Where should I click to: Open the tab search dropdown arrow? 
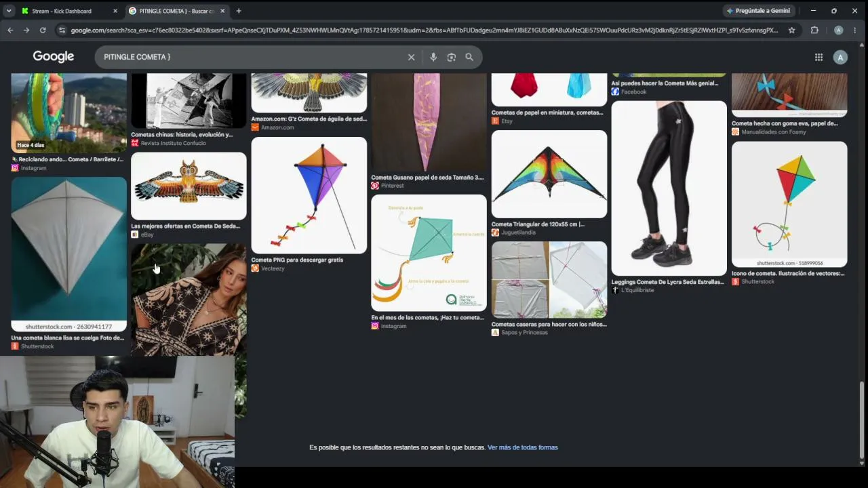click(x=9, y=11)
